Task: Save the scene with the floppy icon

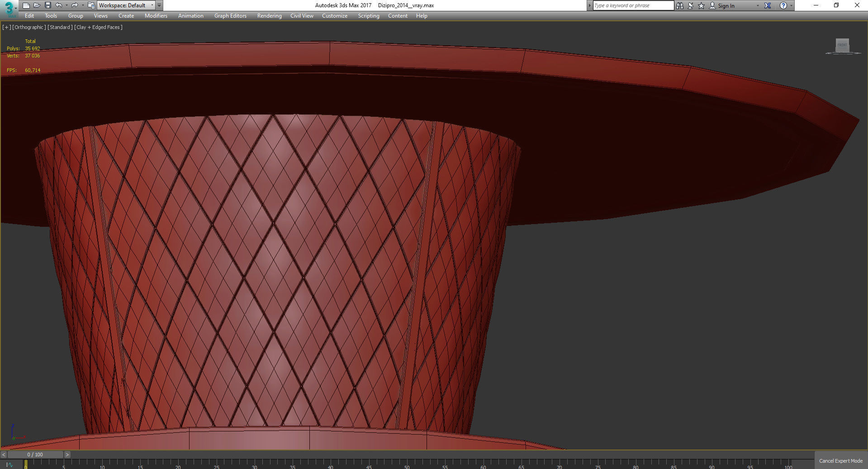Action: point(47,5)
